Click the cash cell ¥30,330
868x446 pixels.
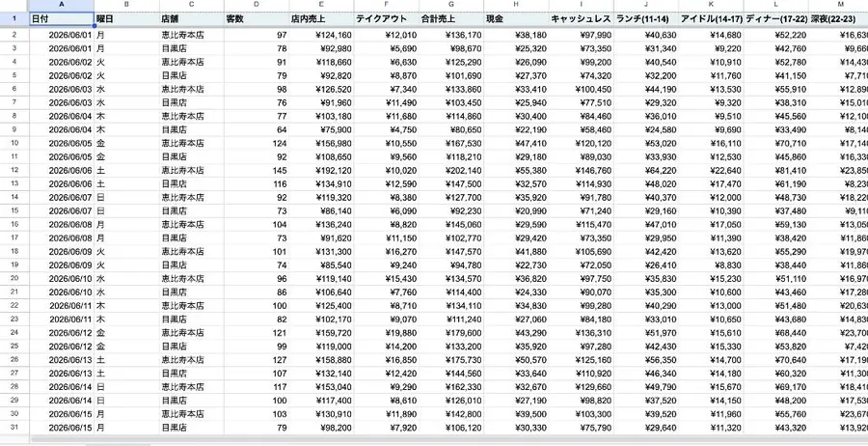pos(517,427)
